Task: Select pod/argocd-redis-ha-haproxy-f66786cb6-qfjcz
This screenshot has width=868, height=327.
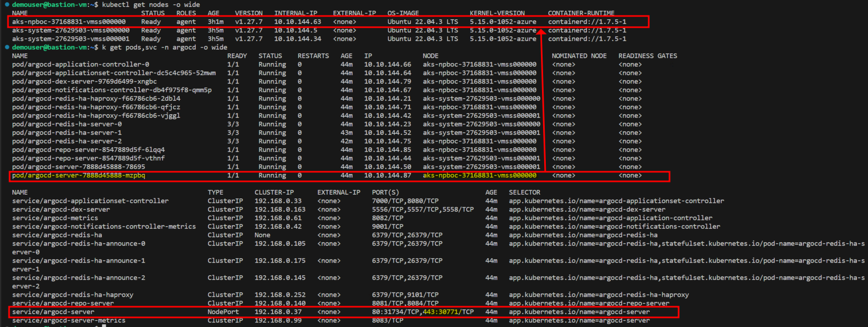Action: (x=96, y=107)
